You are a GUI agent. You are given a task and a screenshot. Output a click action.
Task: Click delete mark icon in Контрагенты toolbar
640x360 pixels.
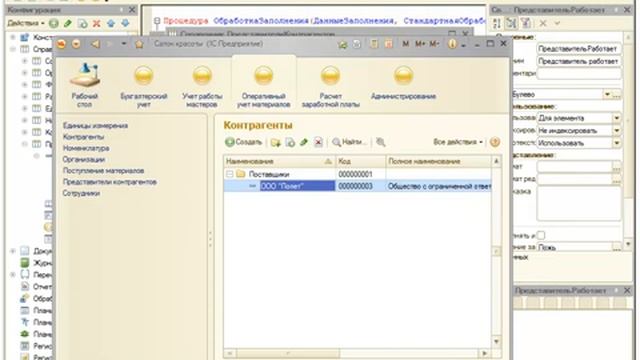click(318, 142)
